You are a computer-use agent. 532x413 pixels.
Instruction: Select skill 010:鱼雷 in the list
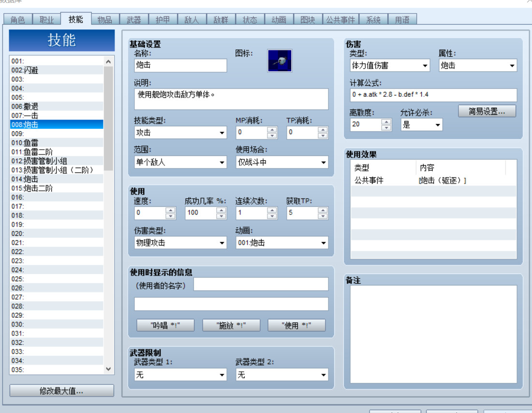(x=57, y=143)
